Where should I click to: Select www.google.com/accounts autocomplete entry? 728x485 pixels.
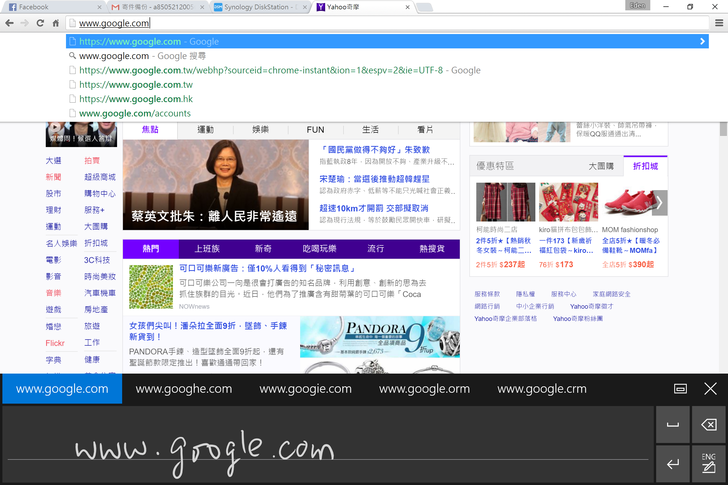135,113
